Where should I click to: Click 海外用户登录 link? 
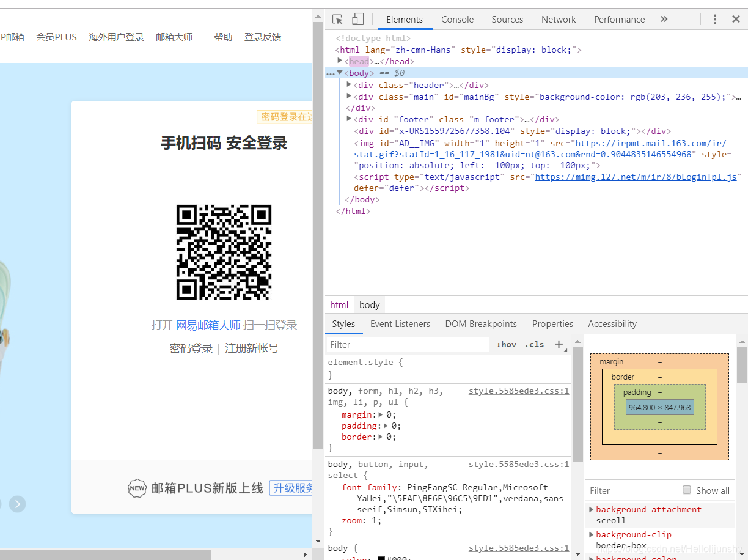pyautogui.click(x=116, y=37)
